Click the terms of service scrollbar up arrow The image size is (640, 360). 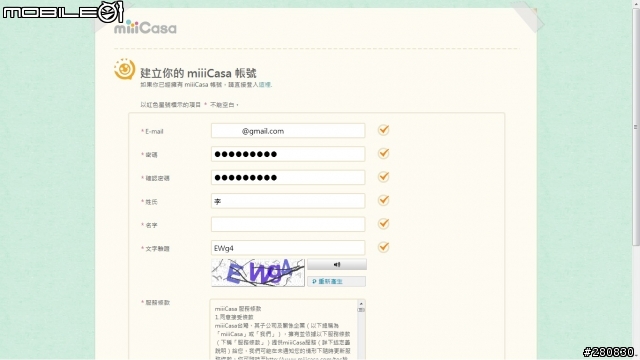(361, 304)
